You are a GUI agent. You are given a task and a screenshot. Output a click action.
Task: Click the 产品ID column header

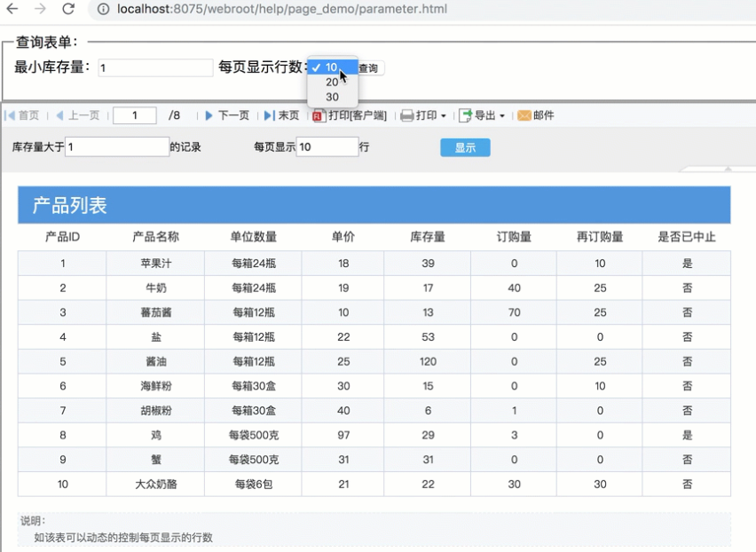[x=63, y=237]
